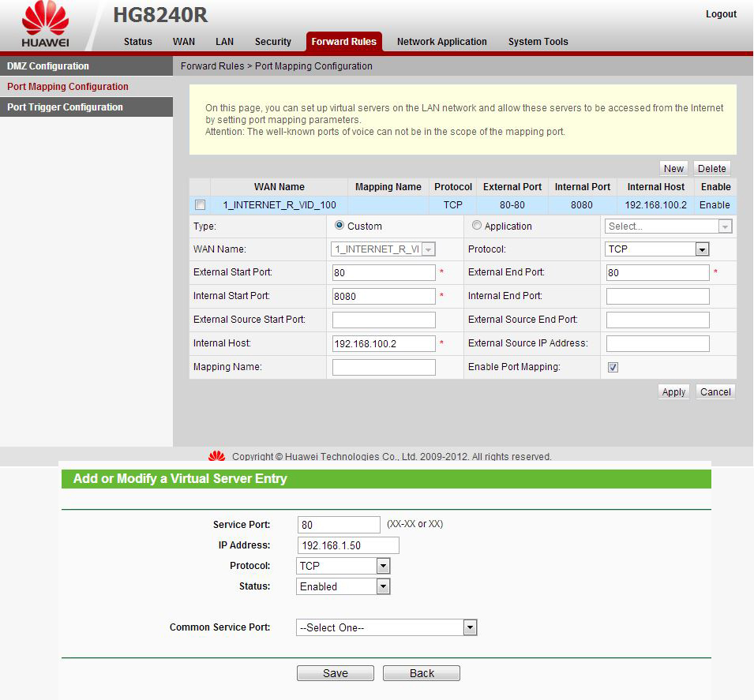Go to the System Tools tab
Viewport: 754px width, 700px height.
[x=538, y=42]
